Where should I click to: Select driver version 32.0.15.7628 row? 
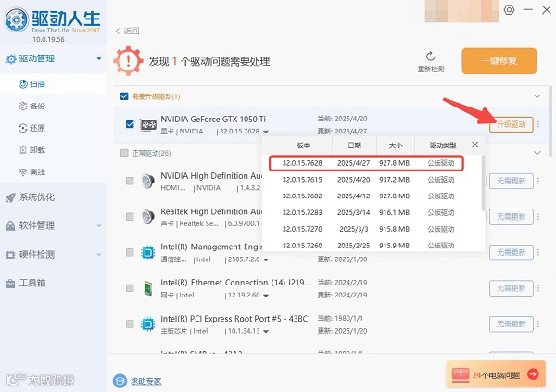coord(366,163)
